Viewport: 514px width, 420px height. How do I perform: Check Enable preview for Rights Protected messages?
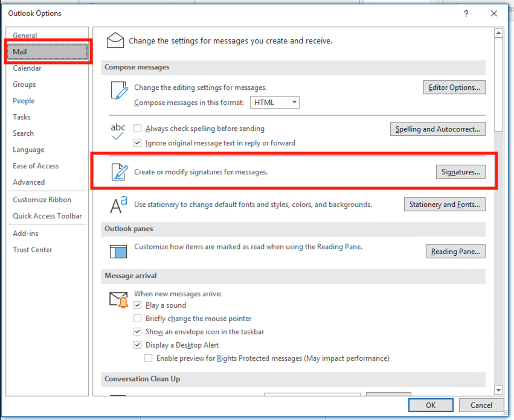pos(149,358)
